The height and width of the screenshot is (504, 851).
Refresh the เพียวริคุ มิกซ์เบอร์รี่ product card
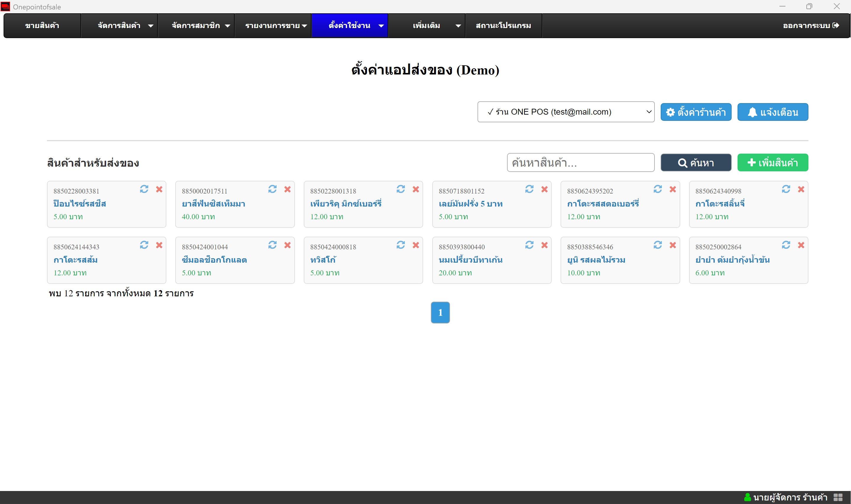click(x=401, y=189)
